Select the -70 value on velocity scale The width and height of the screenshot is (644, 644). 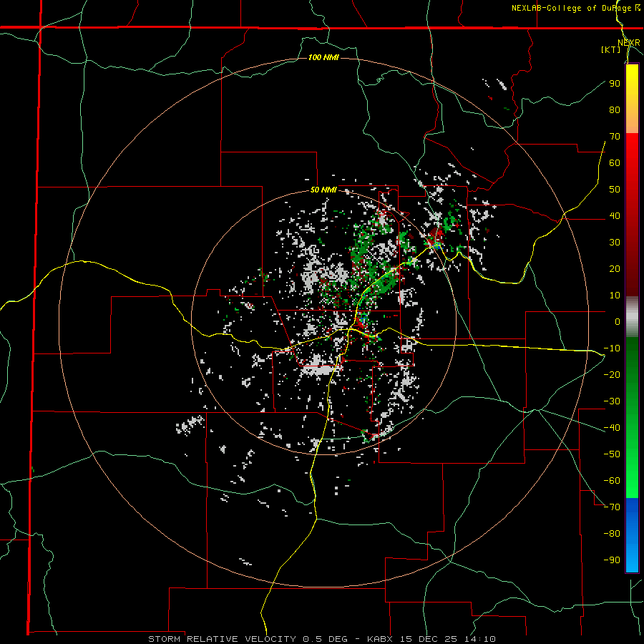612,507
